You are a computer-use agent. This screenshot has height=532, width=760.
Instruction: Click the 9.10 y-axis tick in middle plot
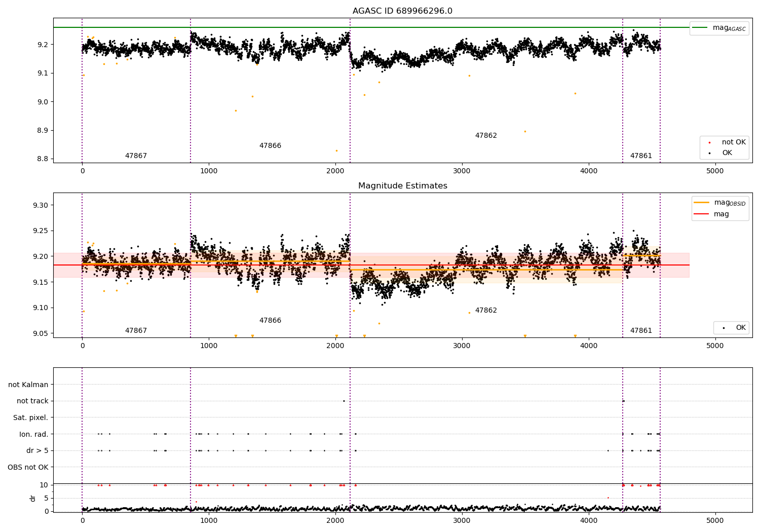pyautogui.click(x=41, y=308)
